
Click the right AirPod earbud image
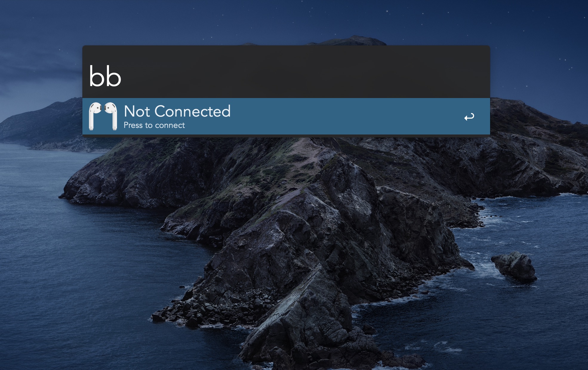coord(111,116)
